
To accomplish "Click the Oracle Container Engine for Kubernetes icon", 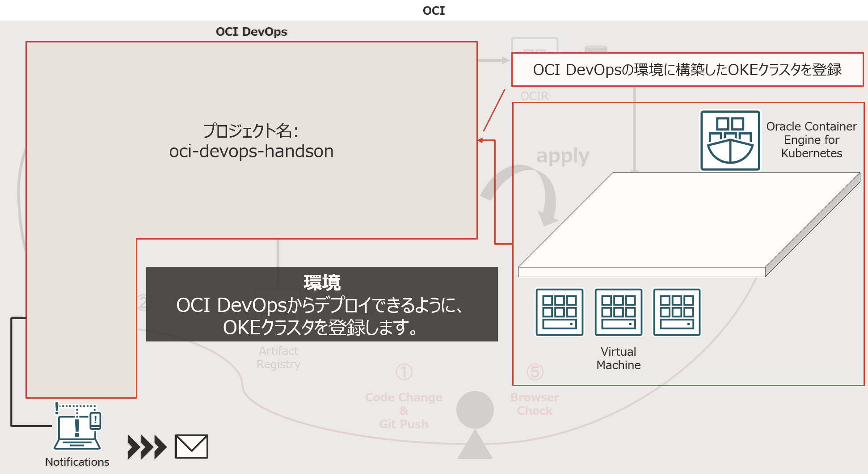I will click(x=730, y=140).
